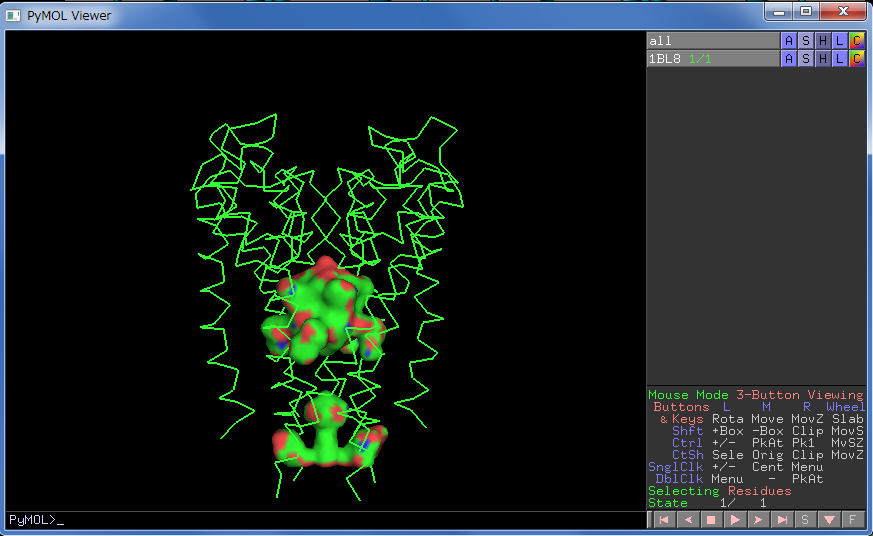Screen dimensions: 873x536
Task: Click the PyMOL command input line
Action: pos(320,521)
